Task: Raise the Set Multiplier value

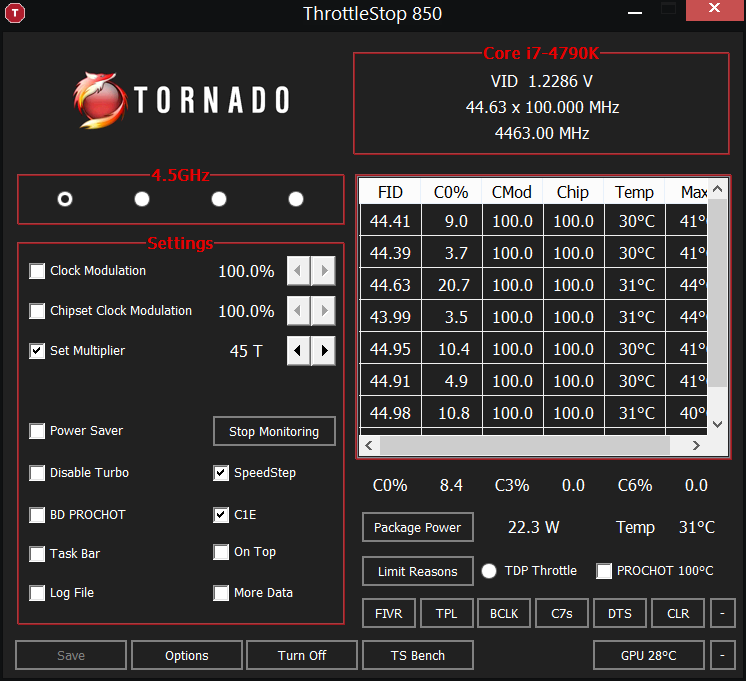Action: [x=324, y=351]
